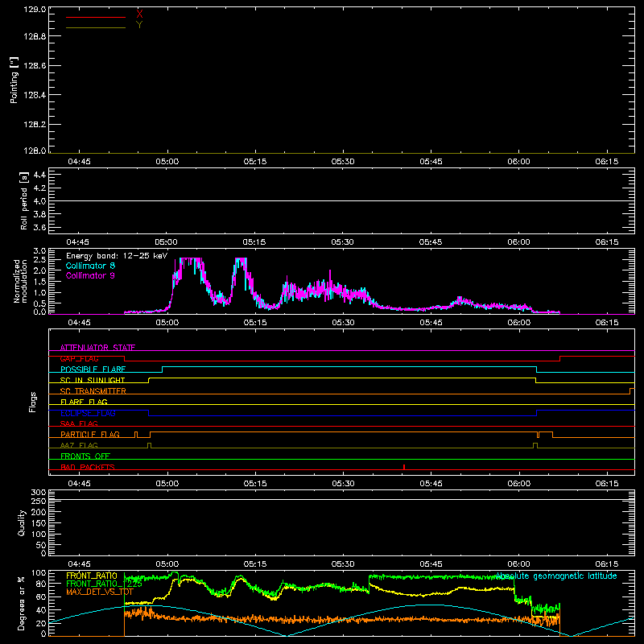The height and width of the screenshot is (644, 644).
Task: Click the 'Pointing' vertical axis title
Action: click(14, 80)
